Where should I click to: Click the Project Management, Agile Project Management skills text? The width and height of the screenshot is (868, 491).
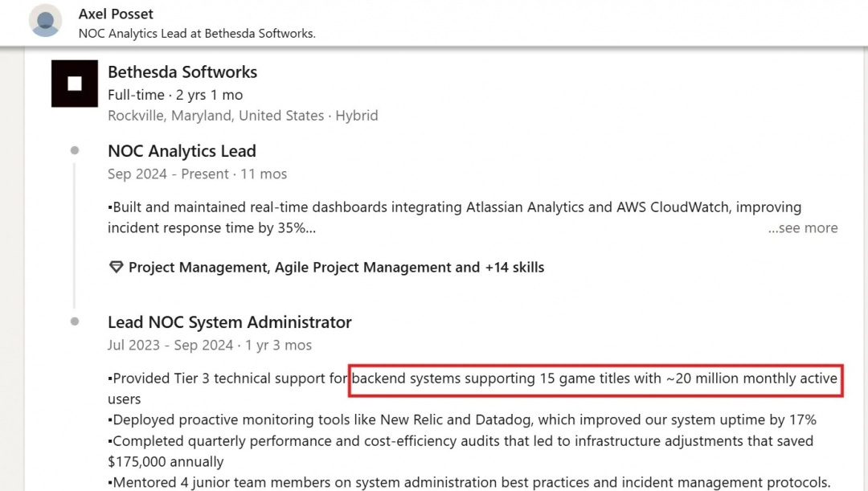pos(304,268)
